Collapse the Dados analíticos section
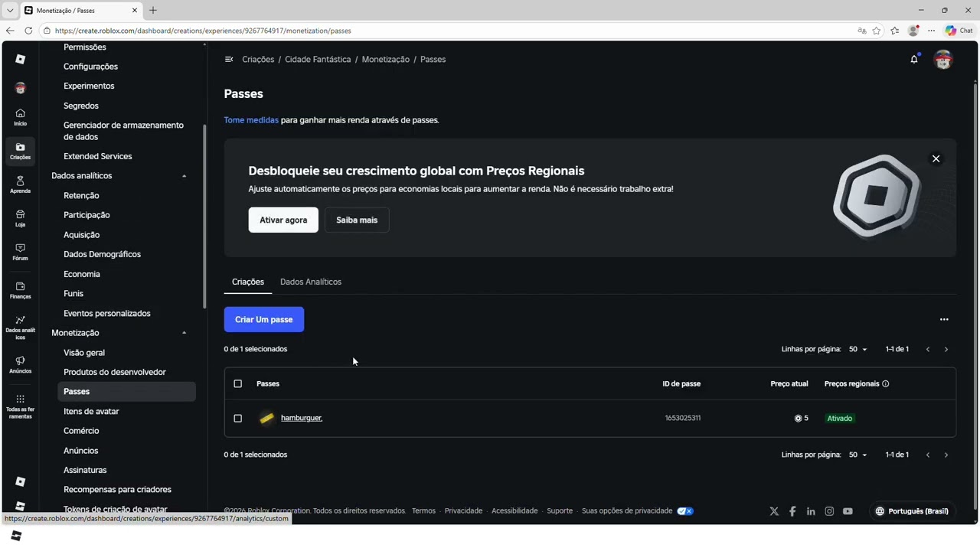 [x=184, y=176]
